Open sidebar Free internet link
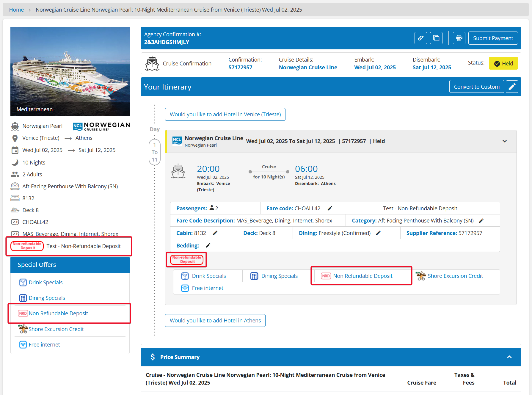The image size is (532, 395). click(44, 344)
